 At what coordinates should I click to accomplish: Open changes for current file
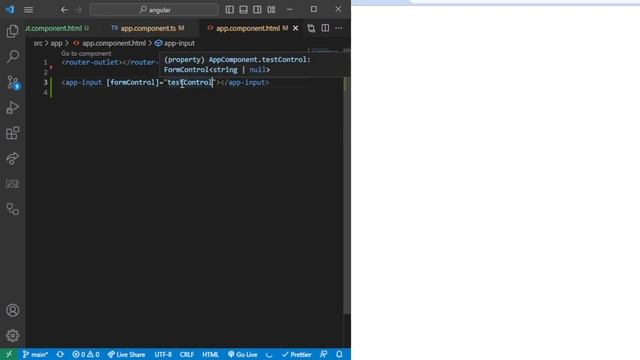(311, 28)
